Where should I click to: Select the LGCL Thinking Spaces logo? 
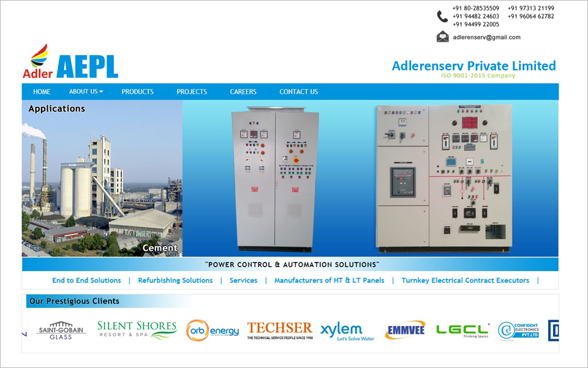coord(463,331)
